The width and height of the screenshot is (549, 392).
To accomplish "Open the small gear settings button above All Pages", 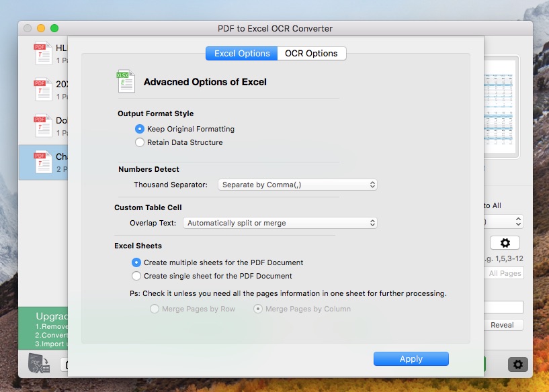I will tap(505, 243).
